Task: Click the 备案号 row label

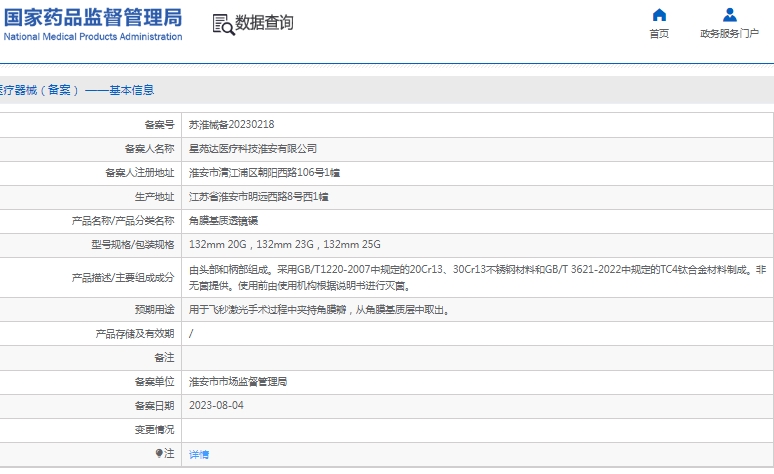Action: (x=159, y=125)
